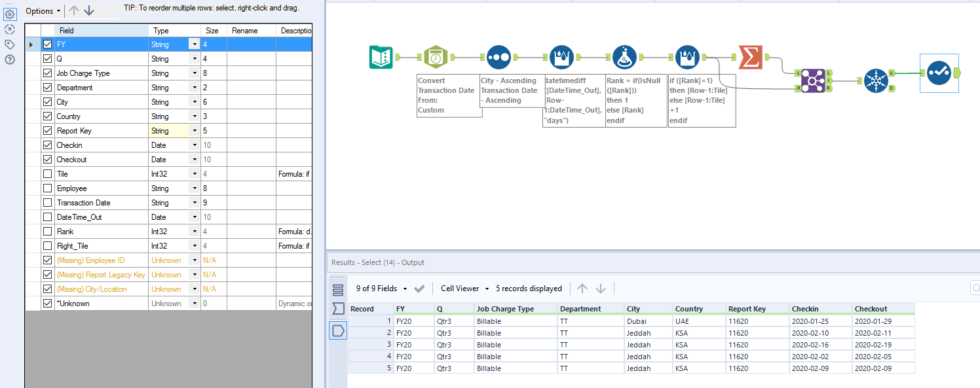Viewport: 980px width, 388px height.
Task: Click the Formula flask tool node
Action: [x=624, y=58]
